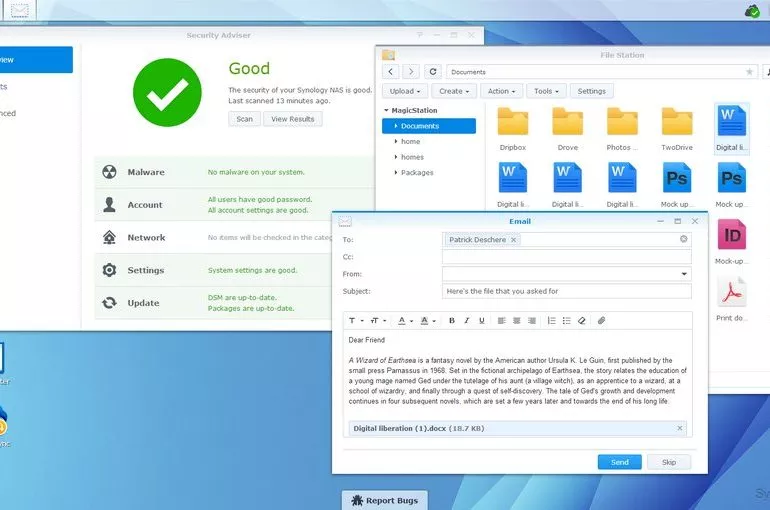
Task: Open the font family dropdown
Action: 356,321
